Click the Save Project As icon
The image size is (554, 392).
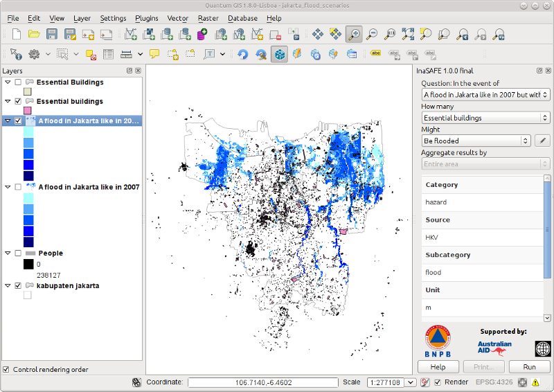[x=70, y=35]
